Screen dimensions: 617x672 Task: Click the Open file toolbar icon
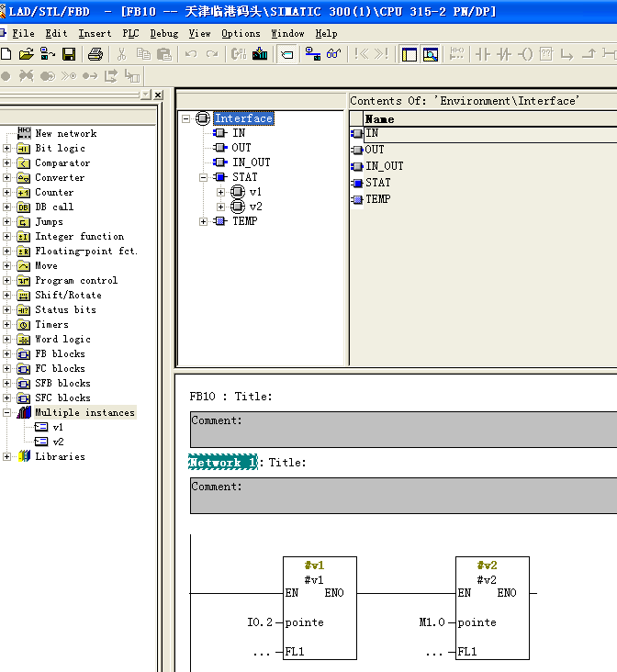pyautogui.click(x=26, y=54)
